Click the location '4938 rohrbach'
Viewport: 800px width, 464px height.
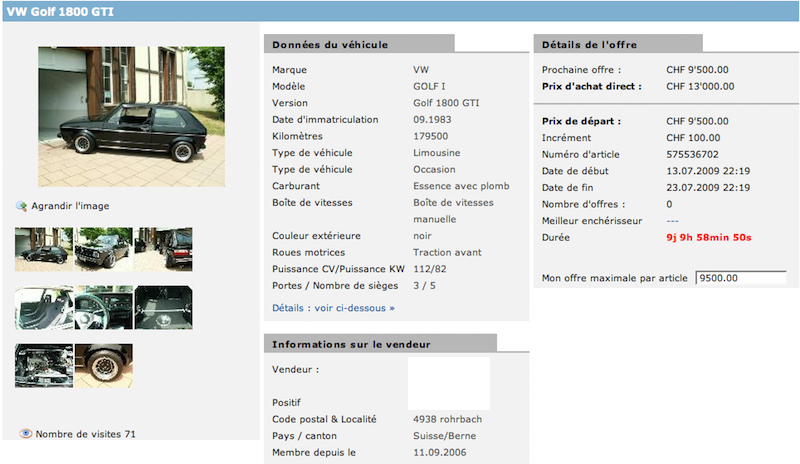tap(447, 419)
